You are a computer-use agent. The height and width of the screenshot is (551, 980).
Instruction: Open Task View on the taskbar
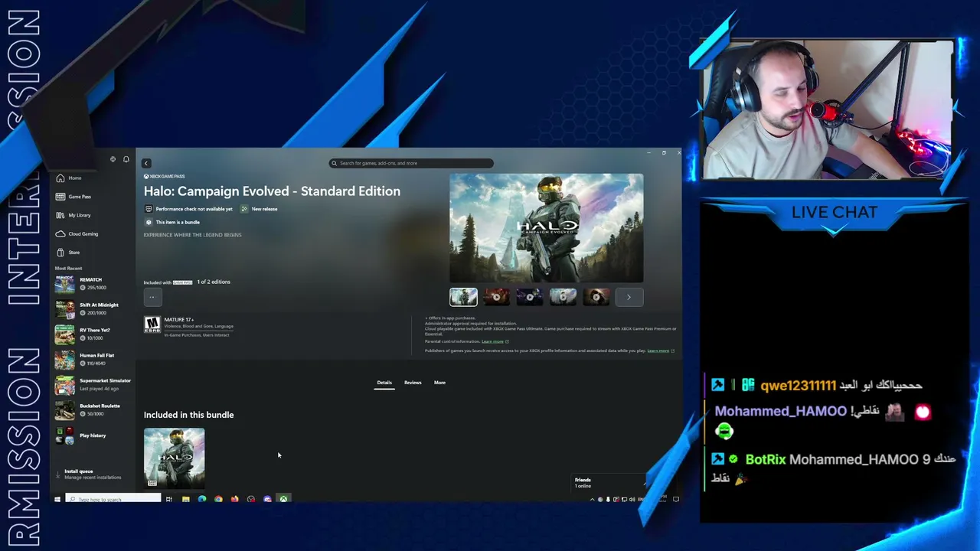[168, 500]
